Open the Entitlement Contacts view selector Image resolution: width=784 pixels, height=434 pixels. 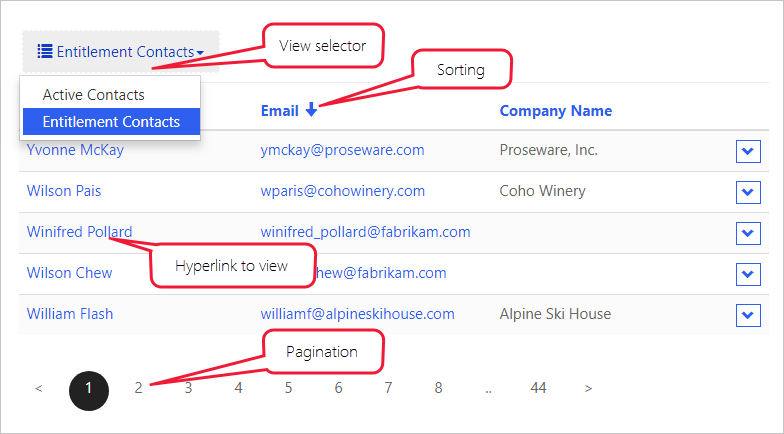pyautogui.click(x=121, y=51)
